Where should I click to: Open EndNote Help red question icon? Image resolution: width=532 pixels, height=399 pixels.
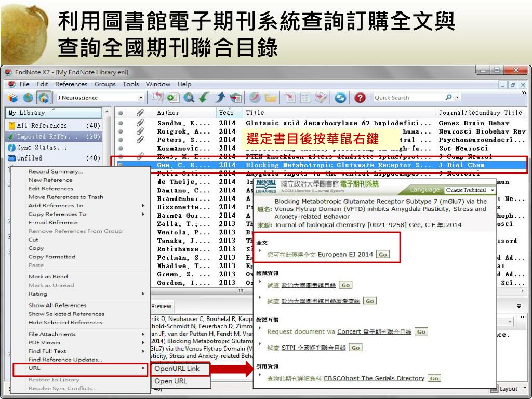coord(360,98)
